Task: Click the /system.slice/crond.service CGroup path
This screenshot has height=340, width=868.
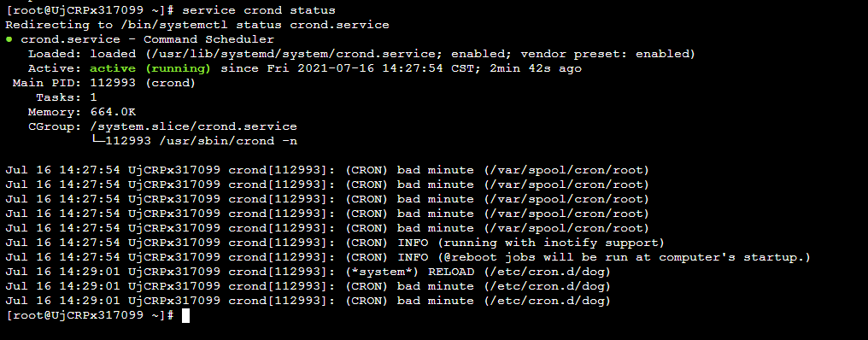Action: [x=193, y=126]
